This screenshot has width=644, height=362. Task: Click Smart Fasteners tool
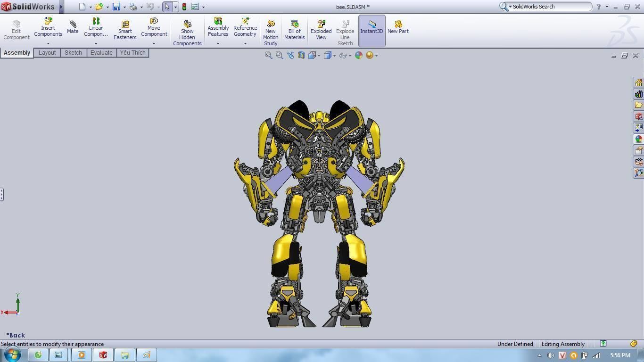(125, 30)
